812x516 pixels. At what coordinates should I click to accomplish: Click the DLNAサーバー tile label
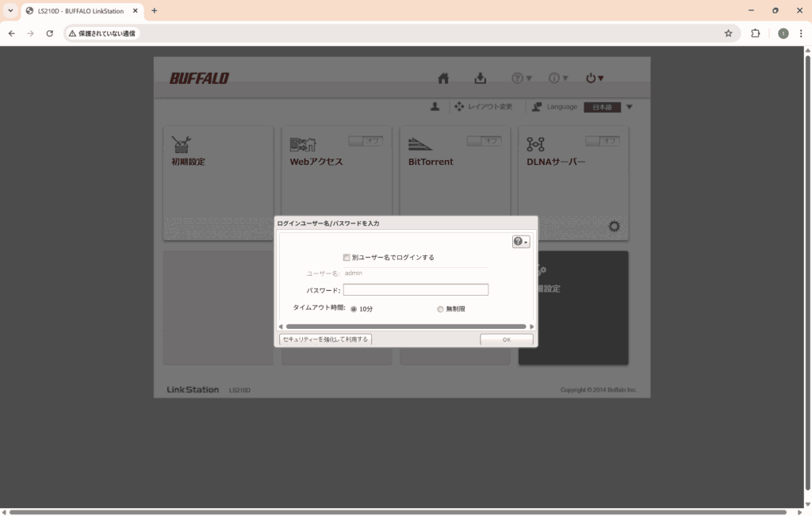pyautogui.click(x=556, y=162)
